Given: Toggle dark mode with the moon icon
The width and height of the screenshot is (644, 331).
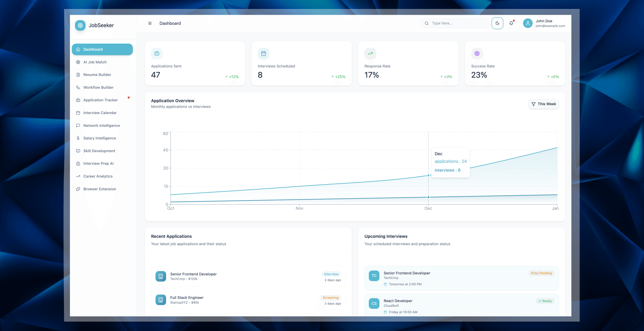Looking at the screenshot, I should coord(497,23).
